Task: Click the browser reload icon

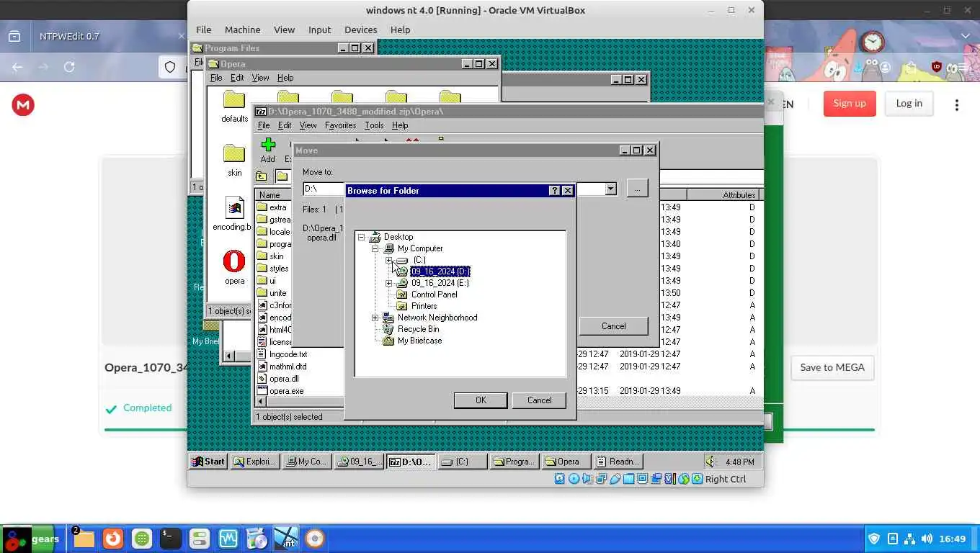Action: (x=69, y=67)
